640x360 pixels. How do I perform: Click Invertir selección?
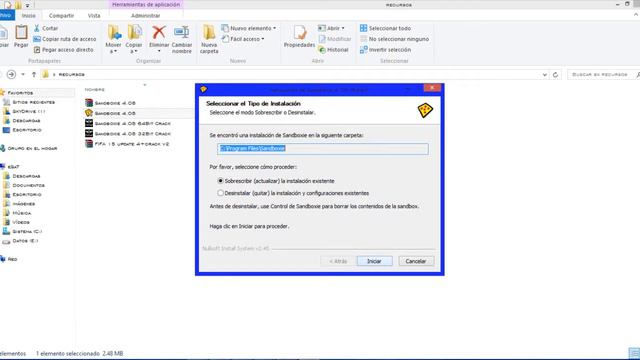click(385, 49)
